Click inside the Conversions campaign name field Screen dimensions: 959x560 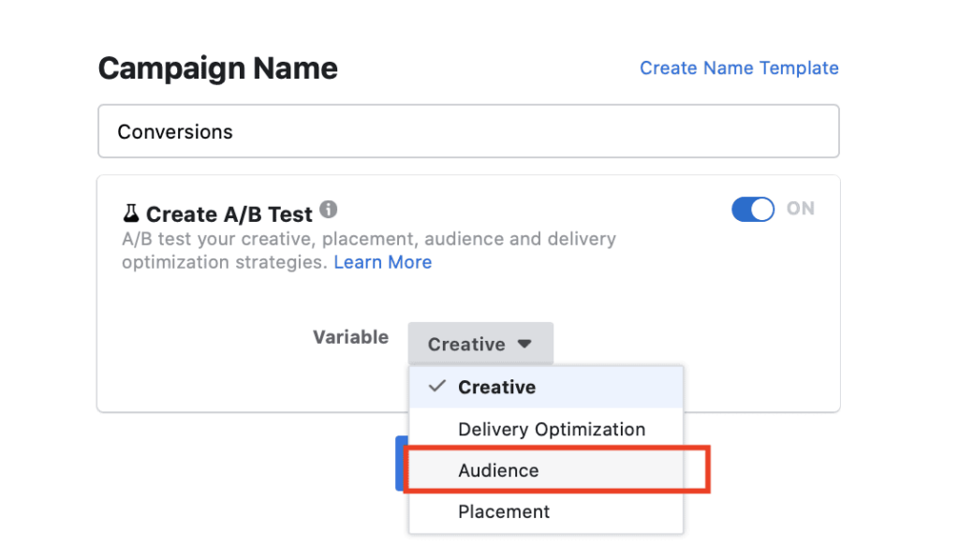468,131
